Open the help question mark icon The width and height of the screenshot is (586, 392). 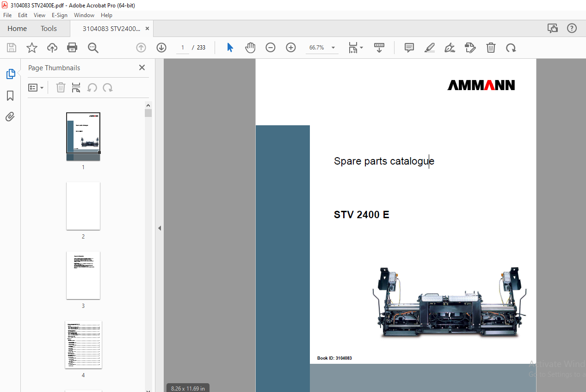click(572, 28)
